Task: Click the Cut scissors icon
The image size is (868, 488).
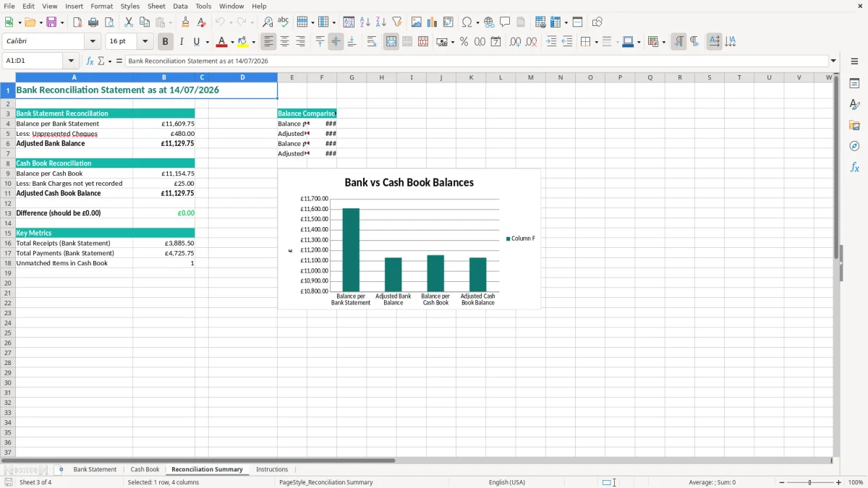Action: click(x=129, y=22)
